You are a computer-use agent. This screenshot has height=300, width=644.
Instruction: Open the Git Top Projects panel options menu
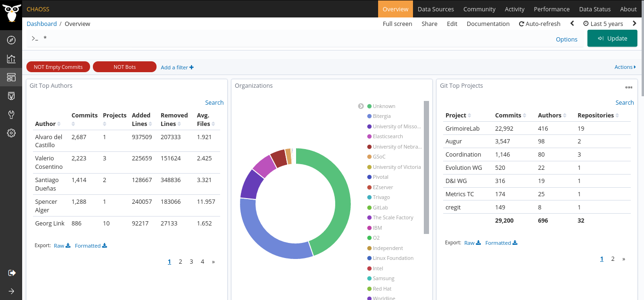coord(628,87)
